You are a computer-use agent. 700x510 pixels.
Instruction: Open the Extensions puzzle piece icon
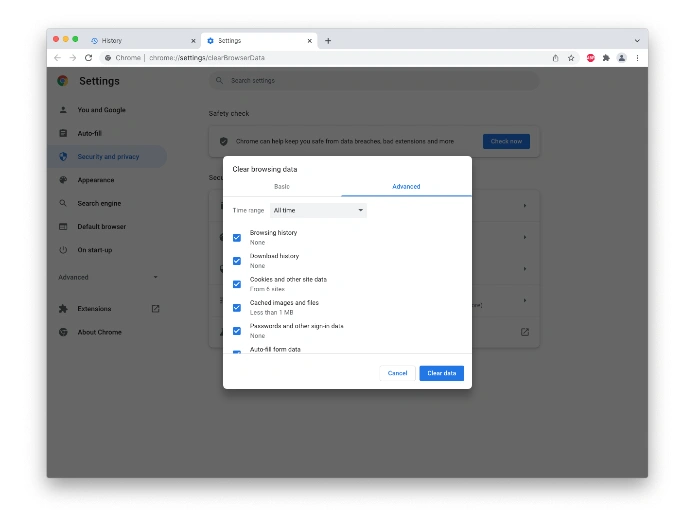pyautogui.click(x=605, y=58)
